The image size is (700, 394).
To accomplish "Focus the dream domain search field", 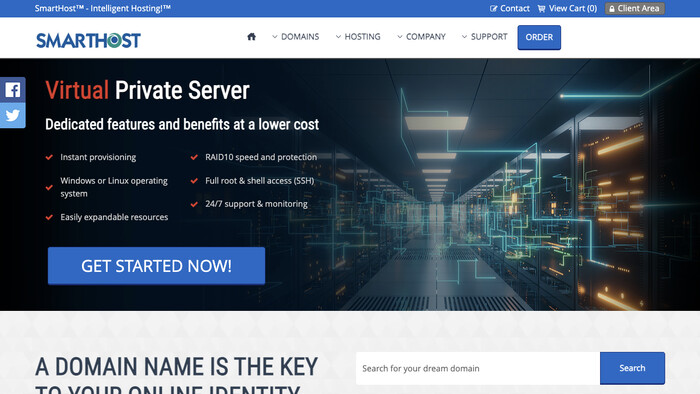I will click(478, 369).
